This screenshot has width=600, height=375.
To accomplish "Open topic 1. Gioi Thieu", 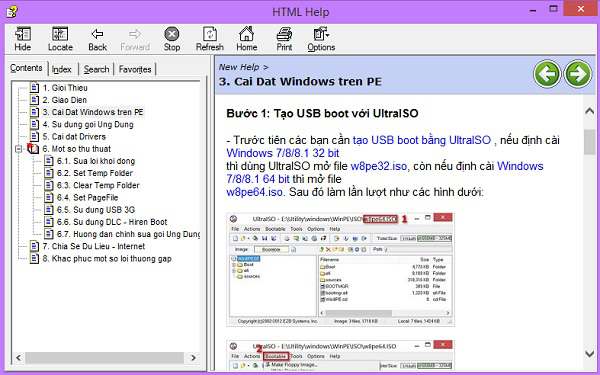I will (65, 88).
